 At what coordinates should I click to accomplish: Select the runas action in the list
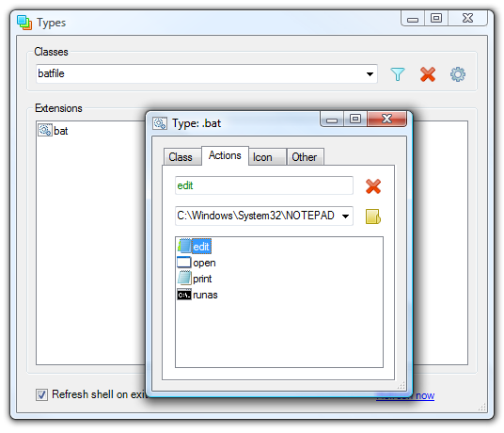pyautogui.click(x=197, y=295)
